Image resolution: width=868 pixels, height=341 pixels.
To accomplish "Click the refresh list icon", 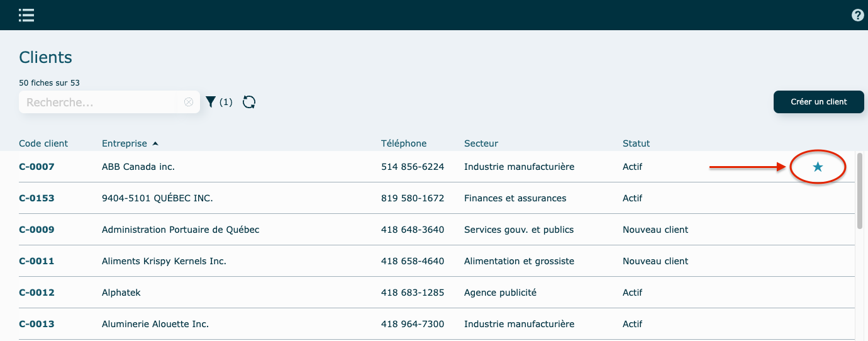I will point(249,102).
